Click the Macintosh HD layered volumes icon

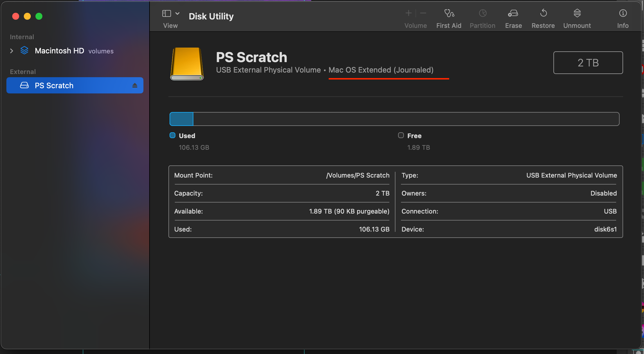tap(24, 50)
